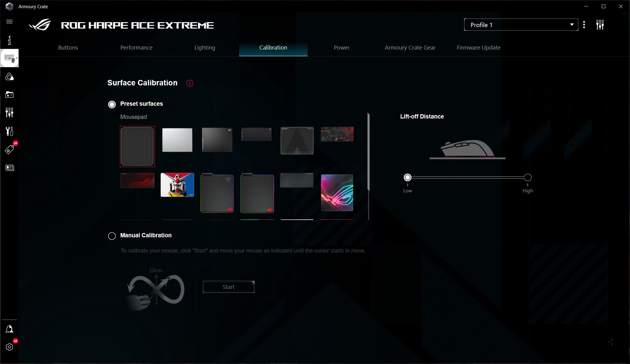Select the Device keyboard-mouse sidebar icon
Viewport: 630px width, 364px height.
pyautogui.click(x=9, y=58)
